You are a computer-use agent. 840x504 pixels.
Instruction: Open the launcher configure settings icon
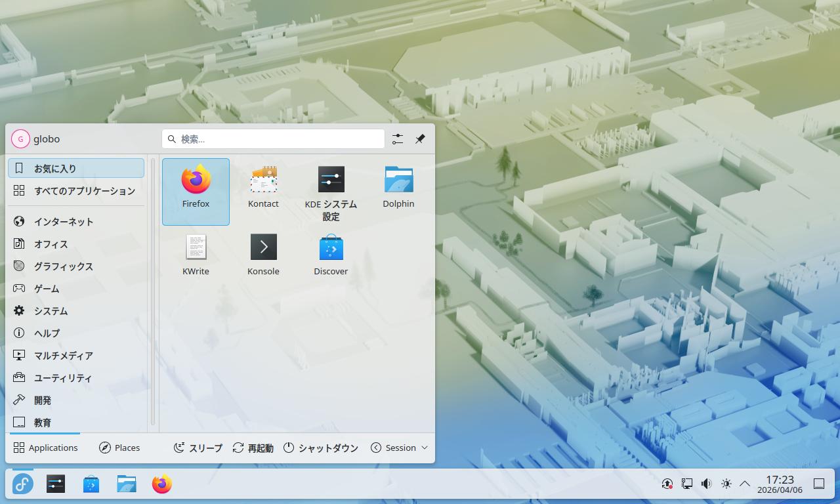click(x=398, y=139)
